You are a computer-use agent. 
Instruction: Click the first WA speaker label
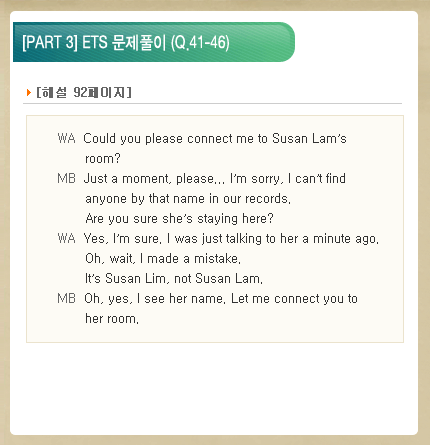point(66,138)
